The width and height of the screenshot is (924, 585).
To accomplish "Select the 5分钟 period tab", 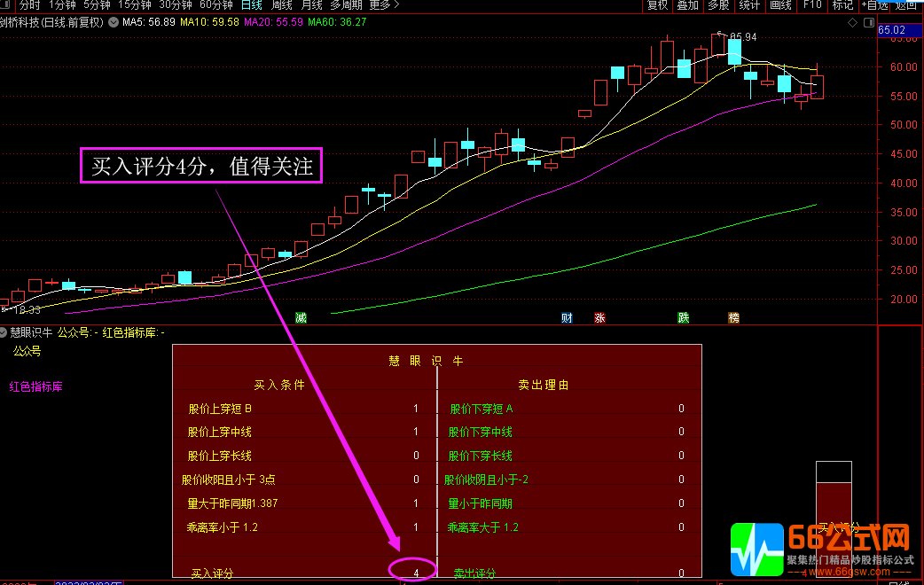I will coord(97,5).
